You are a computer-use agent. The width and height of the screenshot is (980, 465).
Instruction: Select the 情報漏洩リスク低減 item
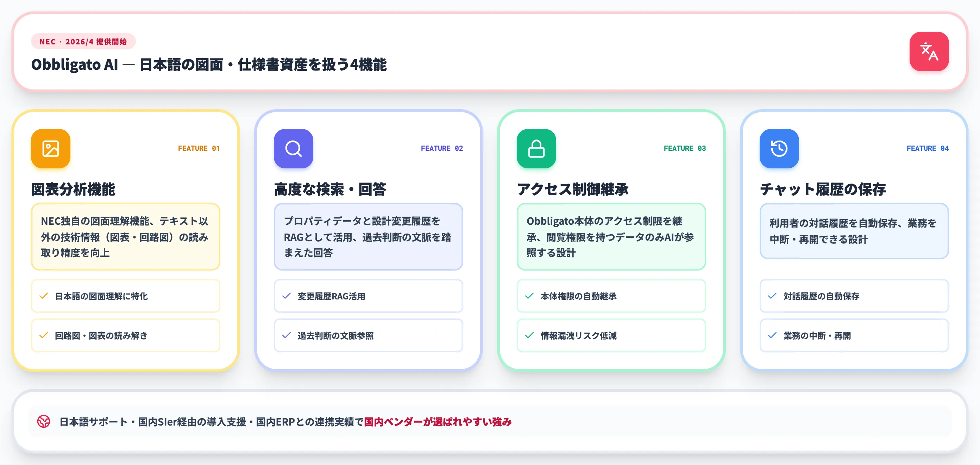click(x=611, y=335)
